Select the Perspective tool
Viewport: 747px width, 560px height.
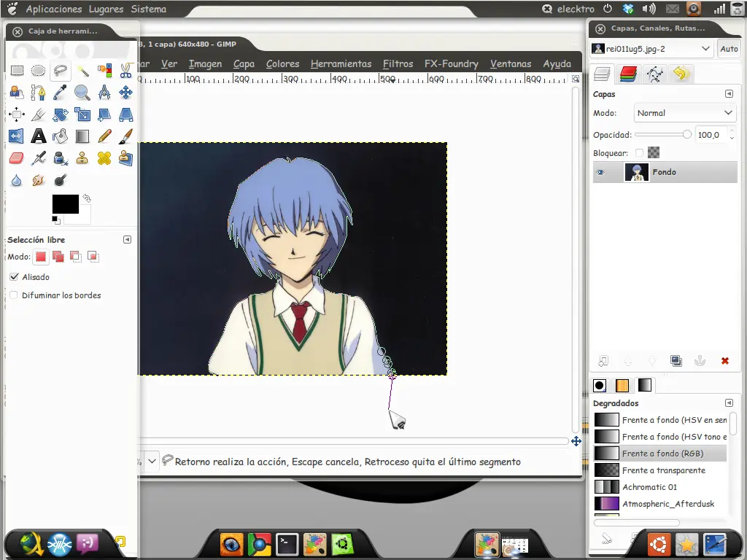pos(125,114)
